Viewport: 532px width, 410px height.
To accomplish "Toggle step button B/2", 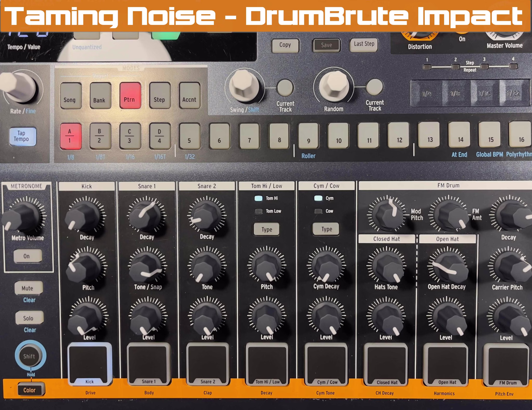I will click(x=100, y=136).
